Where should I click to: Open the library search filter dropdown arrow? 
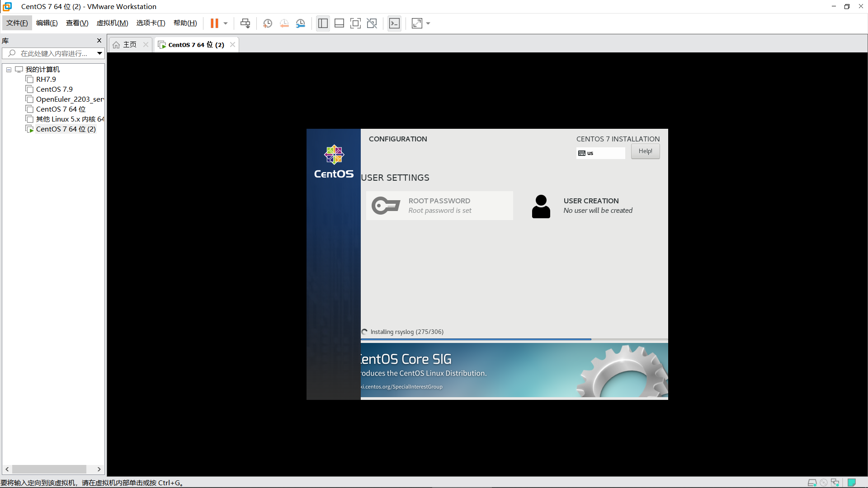pos(99,53)
